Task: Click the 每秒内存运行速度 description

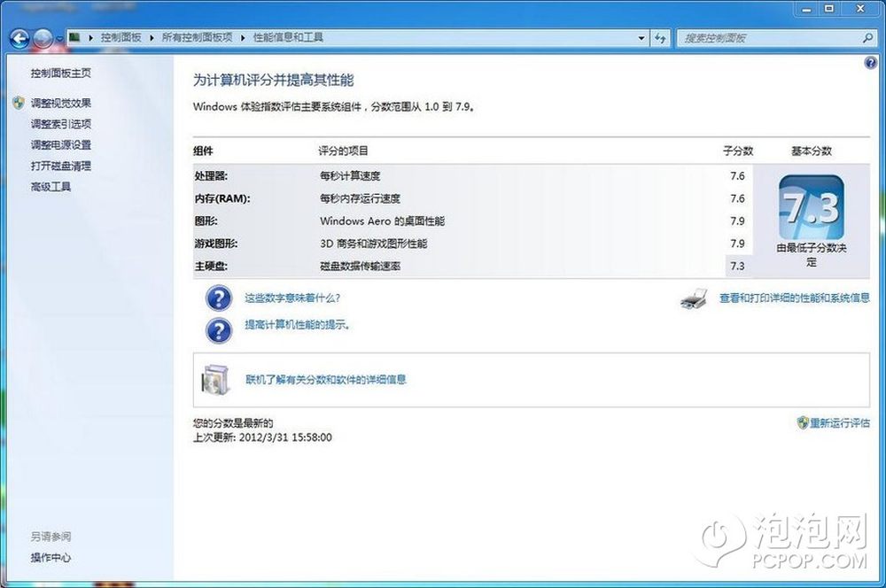Action: click(360, 198)
